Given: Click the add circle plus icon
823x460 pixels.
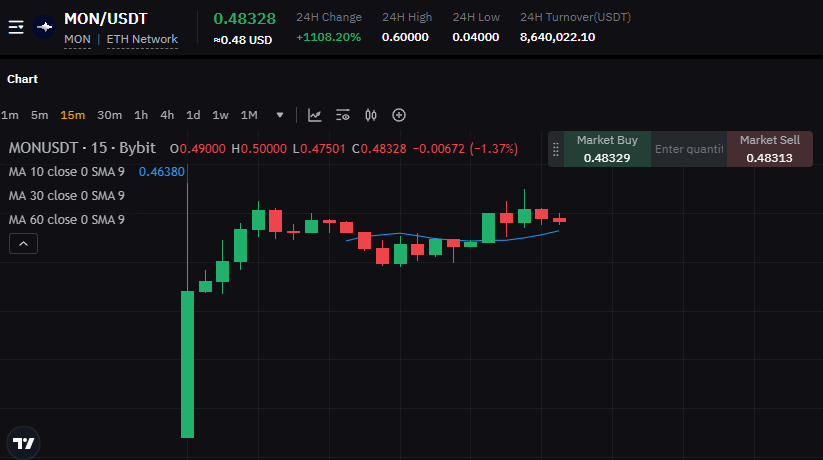Looking at the screenshot, I should (x=399, y=115).
